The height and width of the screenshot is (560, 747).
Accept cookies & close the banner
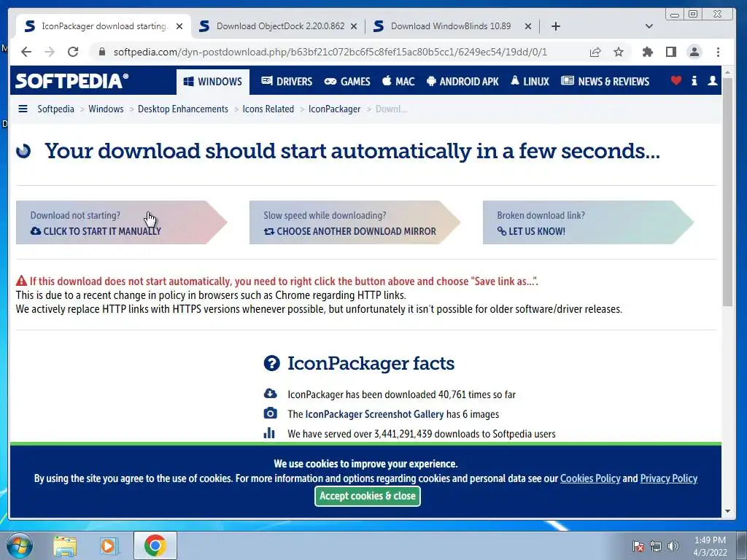[368, 496]
